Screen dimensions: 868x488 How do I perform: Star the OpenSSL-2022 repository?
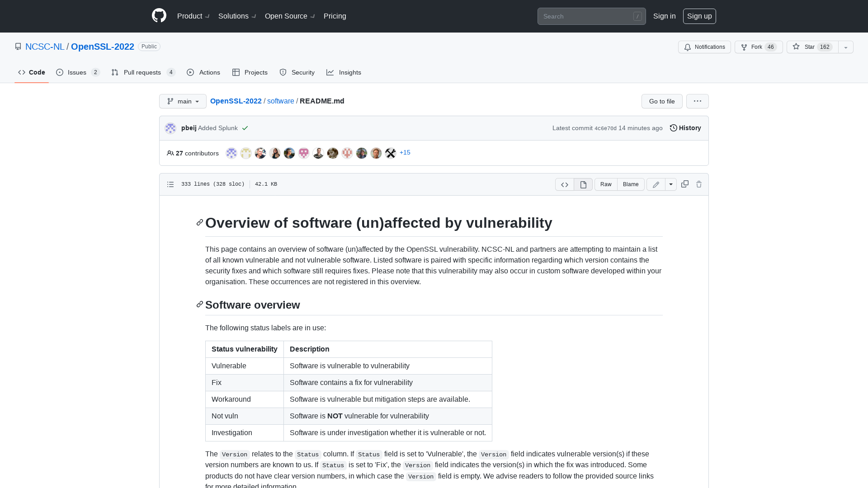tap(809, 47)
